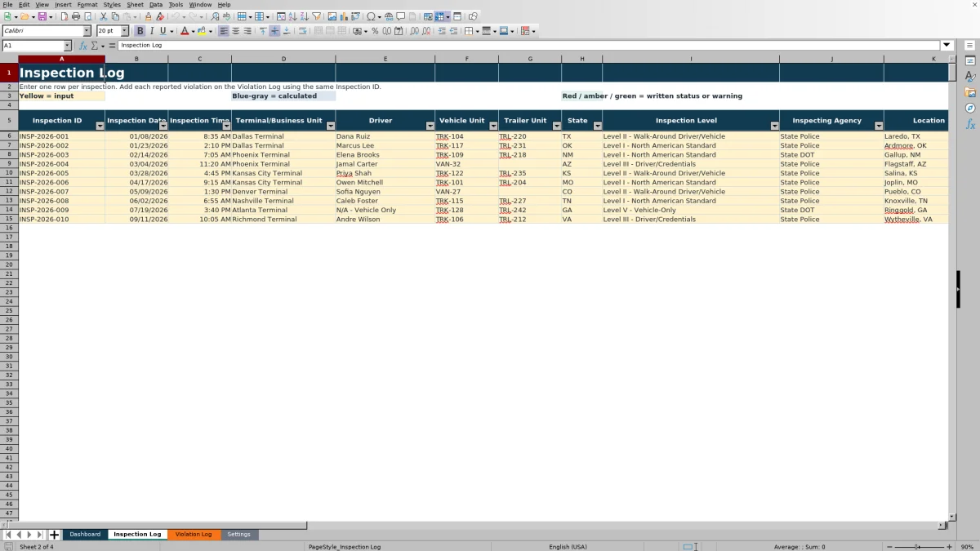
Task: Toggle Wrap Text button
Action: pyautogui.click(x=302, y=31)
